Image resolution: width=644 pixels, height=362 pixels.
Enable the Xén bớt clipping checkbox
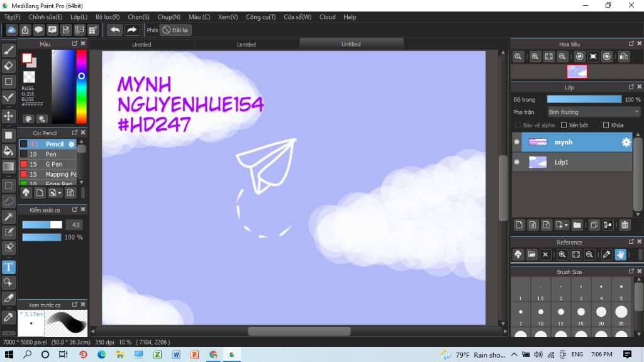click(563, 125)
